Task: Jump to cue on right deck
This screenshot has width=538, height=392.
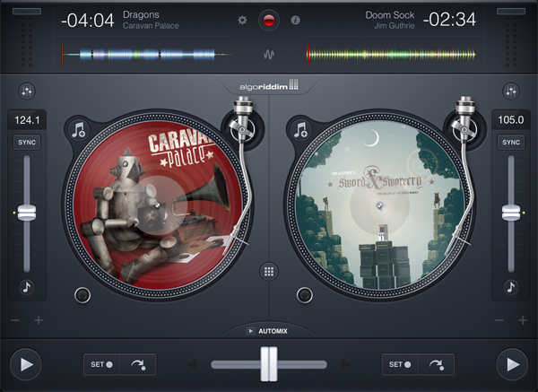Action: coord(437,364)
